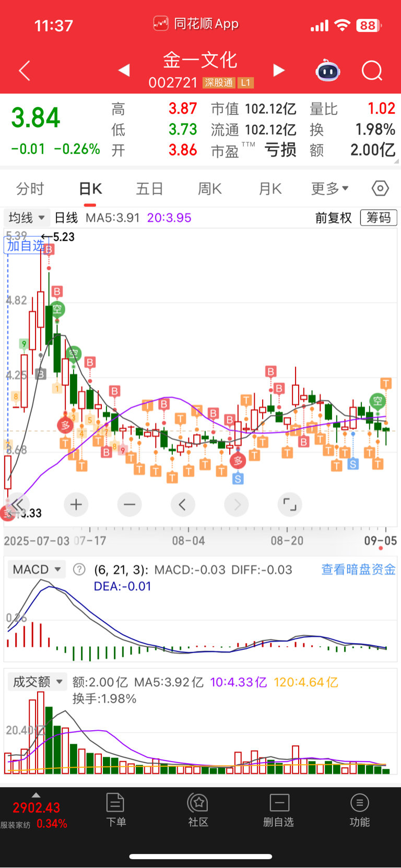Screen dimensions: 401x868
Task: Tap current price 3.84
Action: tap(36, 117)
